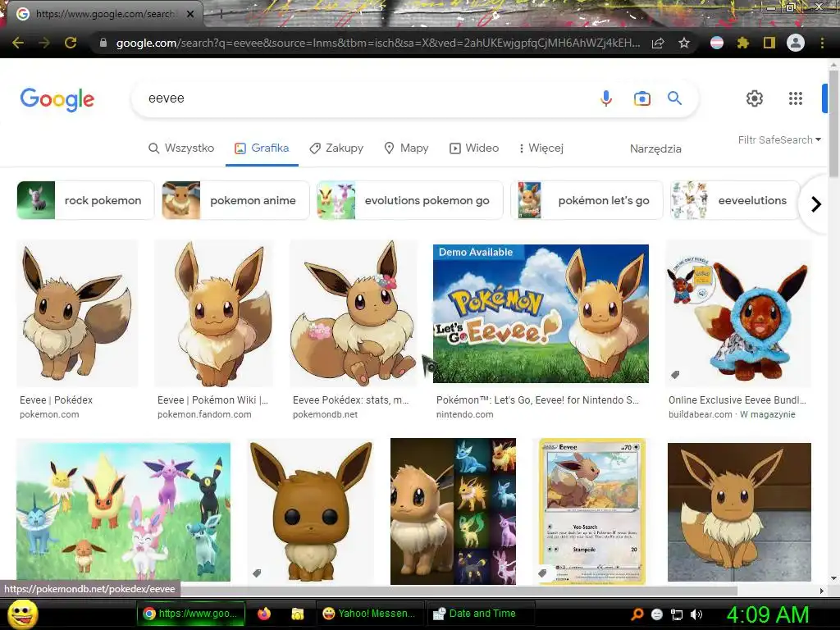Open the Chrome profile avatar
Viewport: 840px width, 630px height.
click(x=796, y=43)
